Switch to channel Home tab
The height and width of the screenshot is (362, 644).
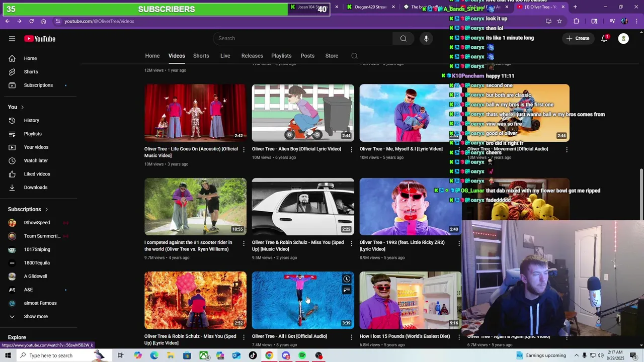[x=152, y=56]
